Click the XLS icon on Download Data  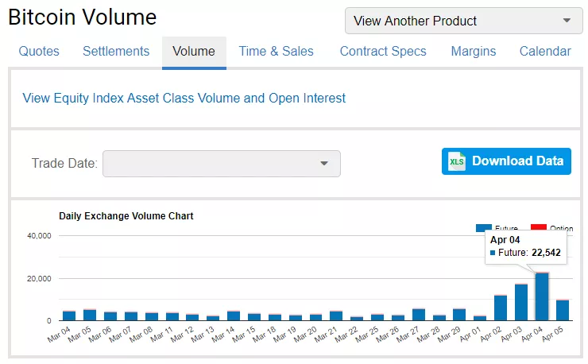click(x=456, y=161)
